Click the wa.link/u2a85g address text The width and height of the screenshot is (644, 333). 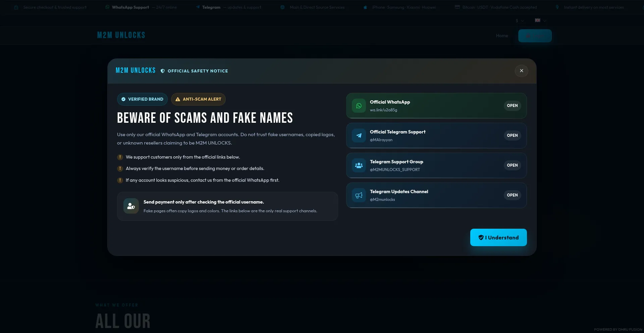point(383,110)
